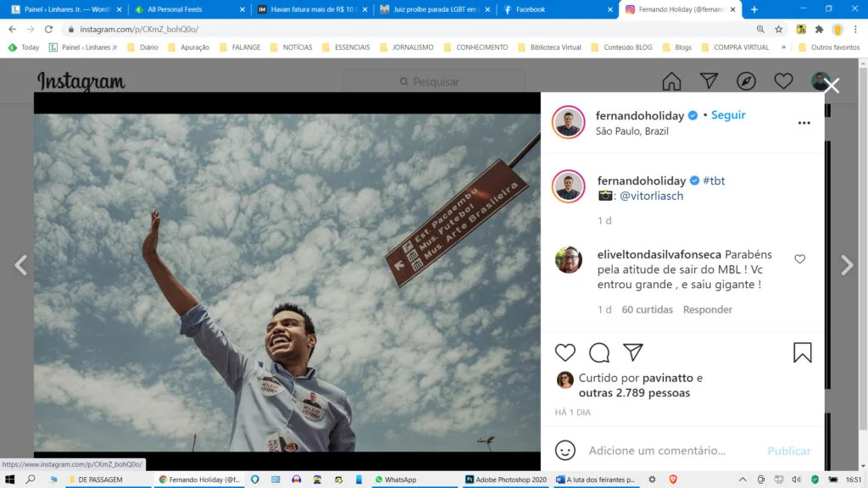Switch to the All Personal Feeds tab
Image resolution: width=868 pixels, height=488 pixels.
tap(189, 9)
